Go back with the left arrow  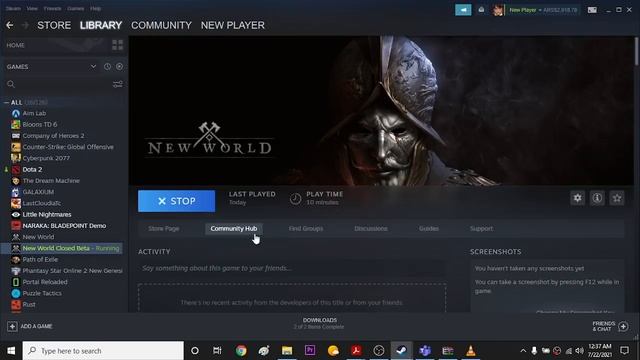pyautogui.click(x=9, y=25)
